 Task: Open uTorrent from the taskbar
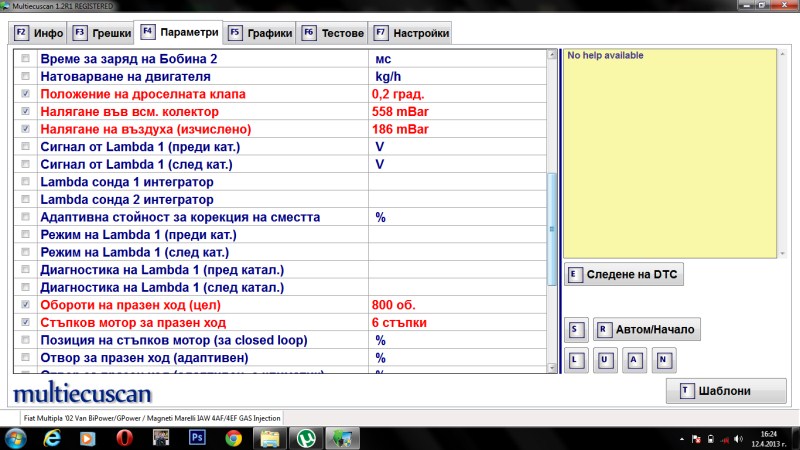coord(305,437)
